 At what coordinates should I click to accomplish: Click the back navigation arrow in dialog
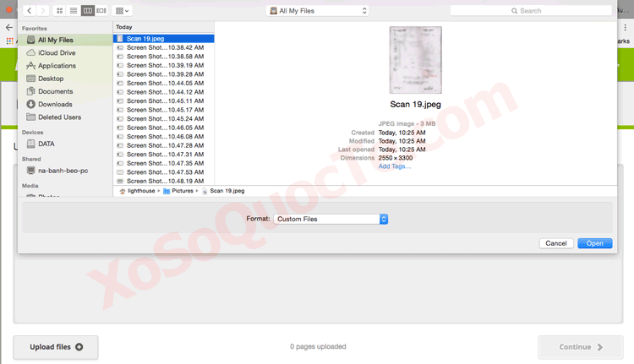coord(29,11)
